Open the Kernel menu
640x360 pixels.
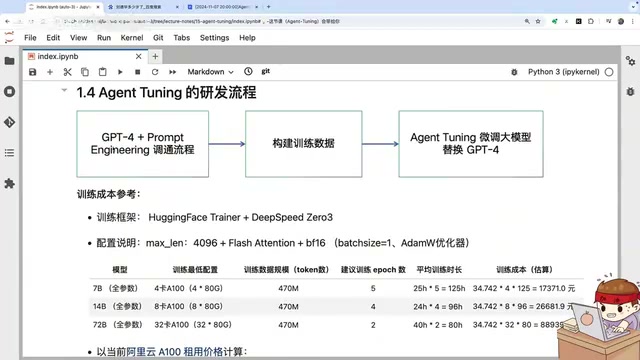click(x=132, y=38)
